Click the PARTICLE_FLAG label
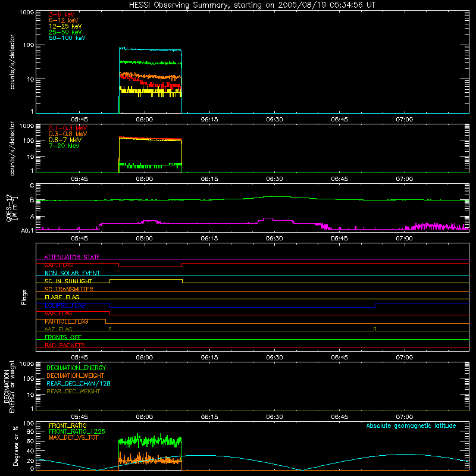The width and height of the screenshot is (476, 476). [x=67, y=321]
